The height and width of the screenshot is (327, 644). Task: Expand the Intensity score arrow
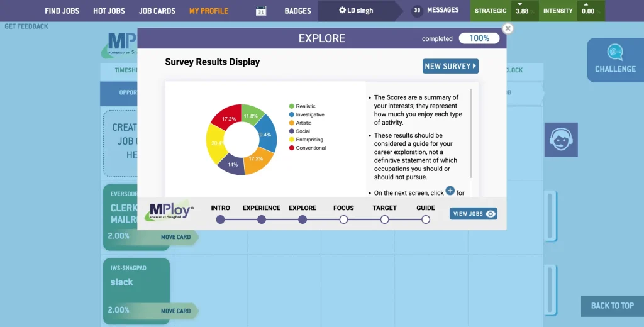pos(587,4)
